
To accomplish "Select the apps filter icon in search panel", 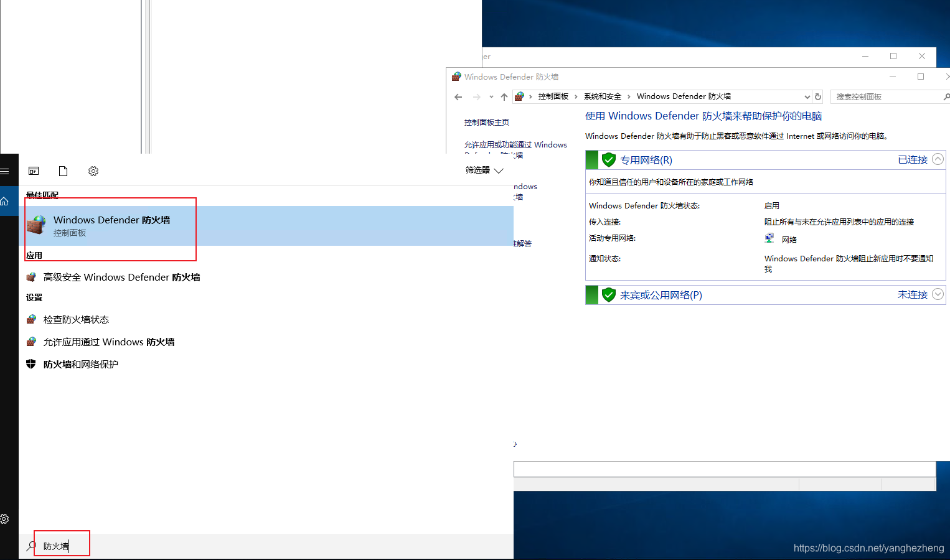I will click(x=34, y=171).
